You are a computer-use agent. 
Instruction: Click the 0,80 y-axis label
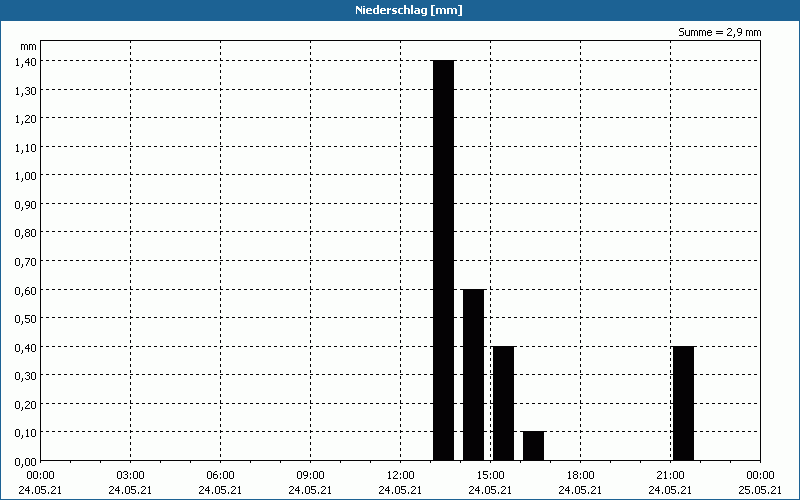(x=26, y=233)
